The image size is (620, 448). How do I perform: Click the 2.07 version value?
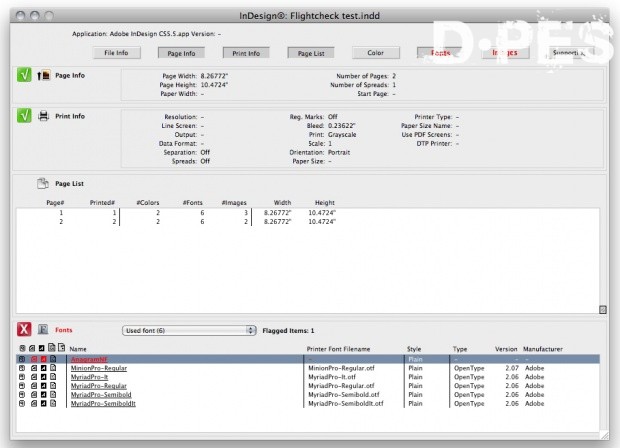[512, 368]
